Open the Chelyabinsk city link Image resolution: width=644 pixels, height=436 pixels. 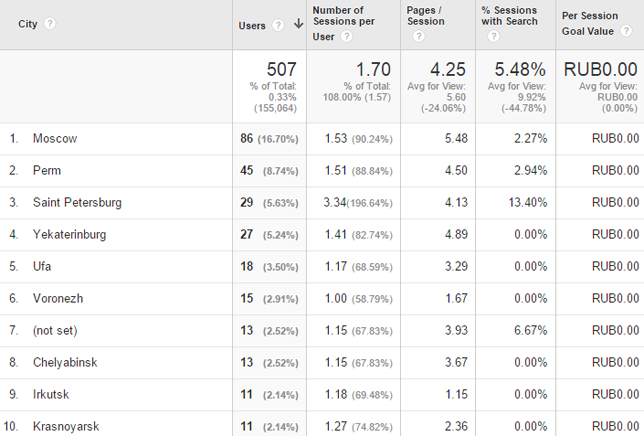[65, 363]
